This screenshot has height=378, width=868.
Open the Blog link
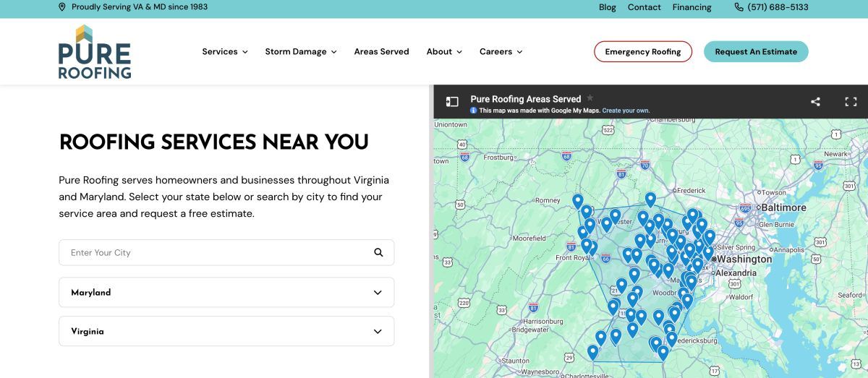pos(608,7)
